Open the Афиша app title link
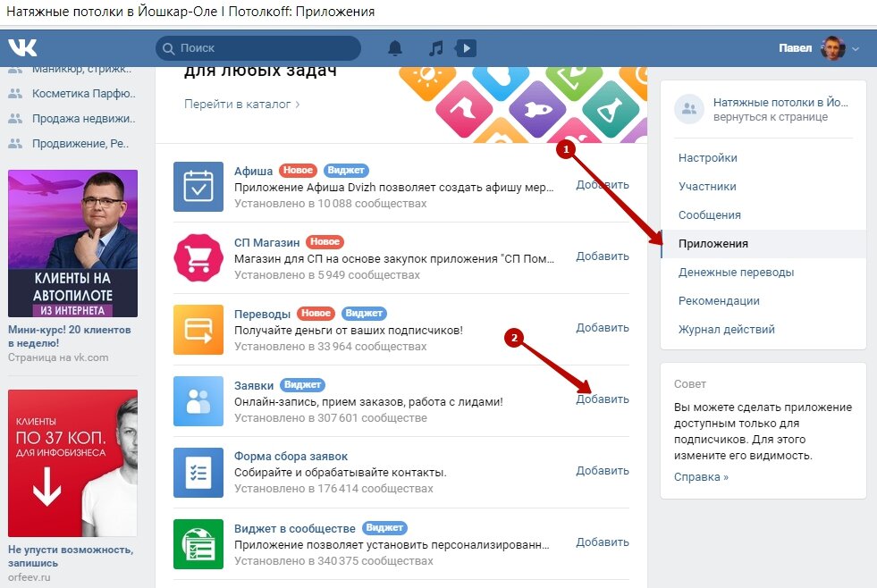The image size is (877, 588). point(253,171)
